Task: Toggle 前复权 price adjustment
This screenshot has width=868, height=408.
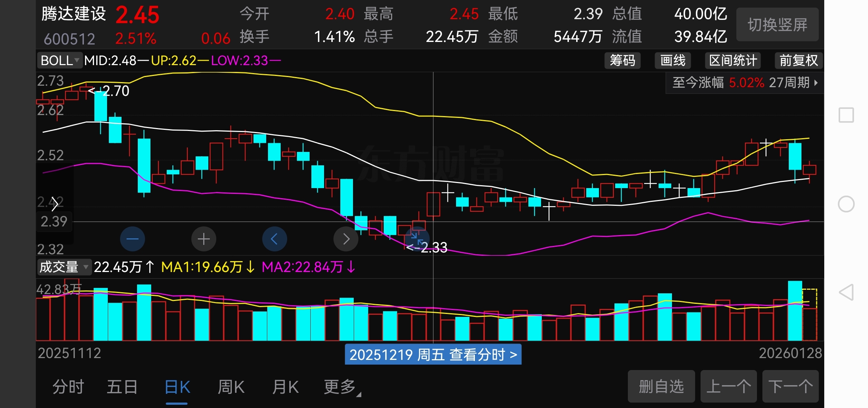Action: pos(798,60)
